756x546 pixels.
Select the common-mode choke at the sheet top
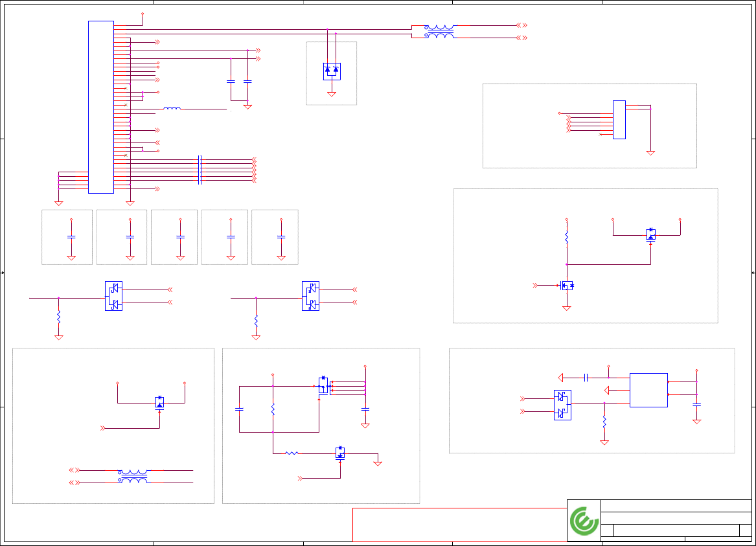[x=439, y=32]
